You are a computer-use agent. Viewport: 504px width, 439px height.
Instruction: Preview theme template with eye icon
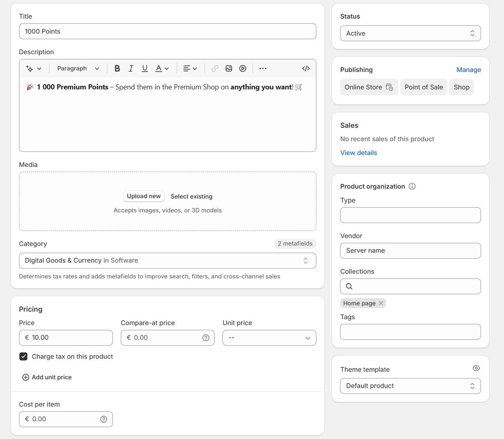click(x=476, y=368)
